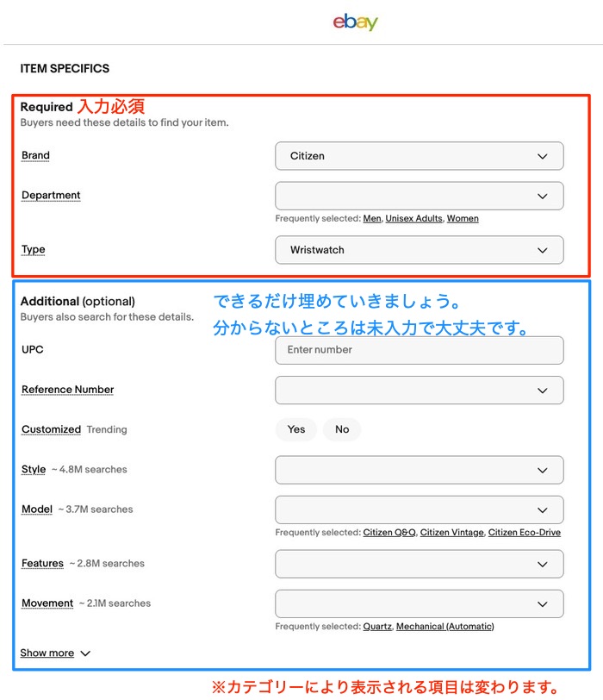Open the Brand dropdown showing Citizen
The height and width of the screenshot is (700, 603).
pyautogui.click(x=419, y=156)
